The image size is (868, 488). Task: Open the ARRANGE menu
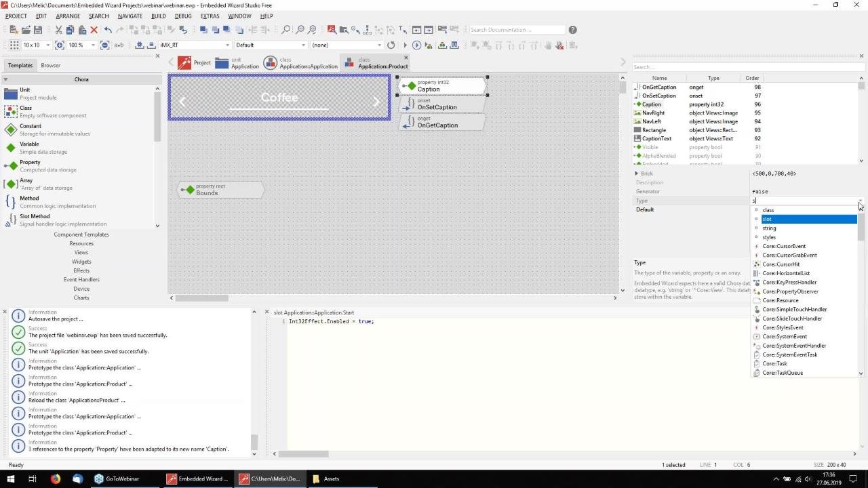coord(68,16)
